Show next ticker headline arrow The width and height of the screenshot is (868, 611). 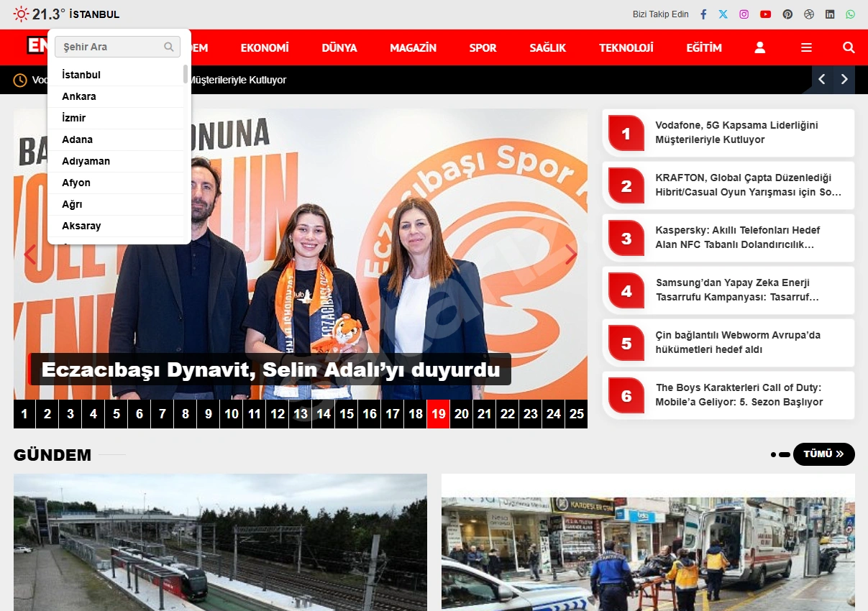[x=844, y=80]
